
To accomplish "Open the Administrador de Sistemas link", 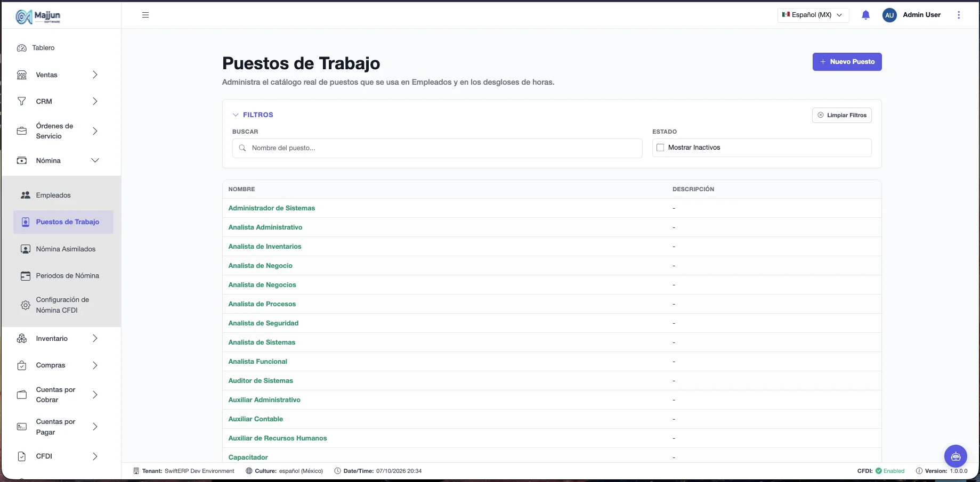I will click(272, 208).
